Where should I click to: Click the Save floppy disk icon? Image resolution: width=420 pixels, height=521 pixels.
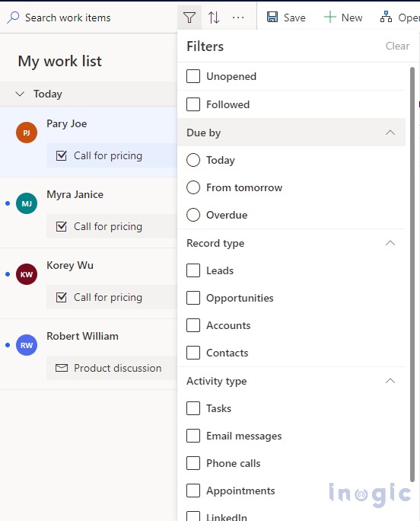272,17
